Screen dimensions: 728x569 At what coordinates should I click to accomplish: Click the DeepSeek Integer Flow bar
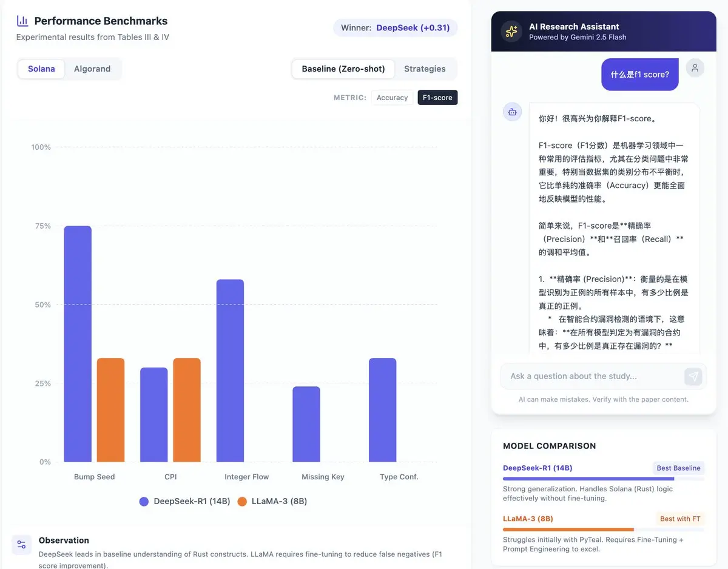(x=230, y=371)
